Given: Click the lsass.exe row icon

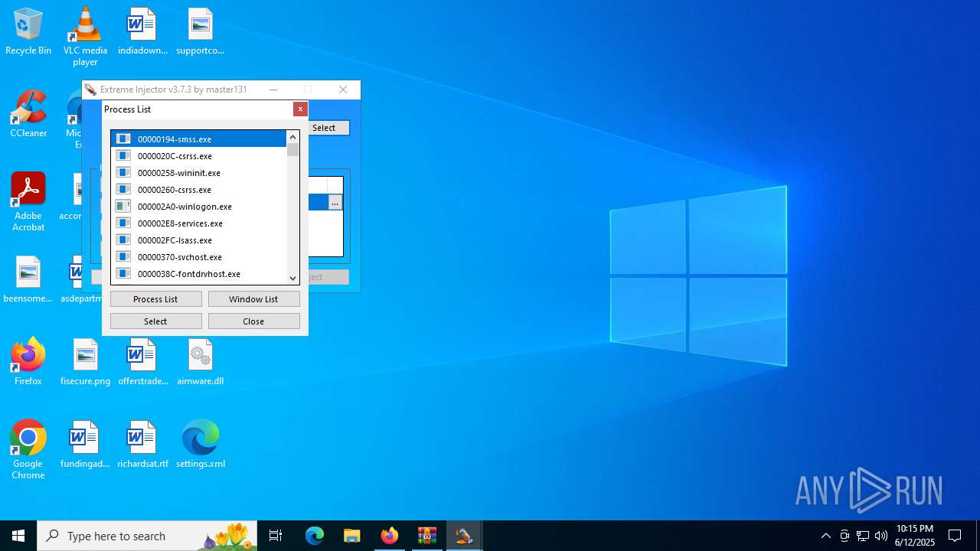Looking at the screenshot, I should click(x=123, y=240).
